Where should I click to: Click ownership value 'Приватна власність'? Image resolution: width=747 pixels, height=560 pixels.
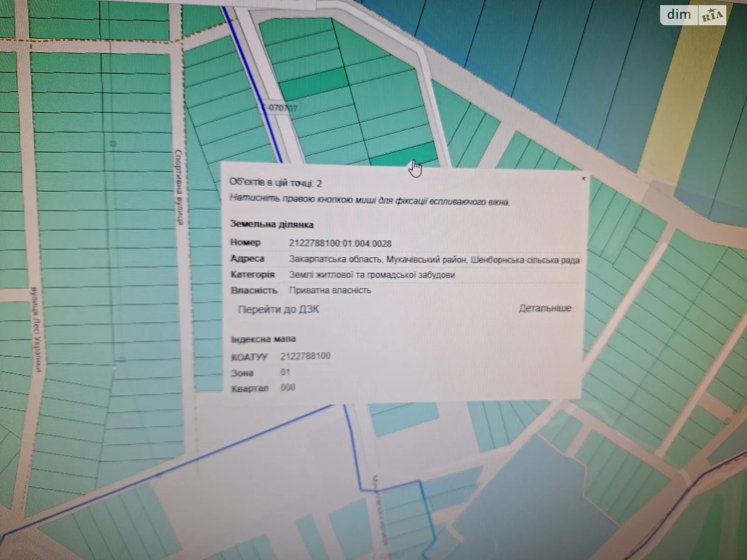330,290
